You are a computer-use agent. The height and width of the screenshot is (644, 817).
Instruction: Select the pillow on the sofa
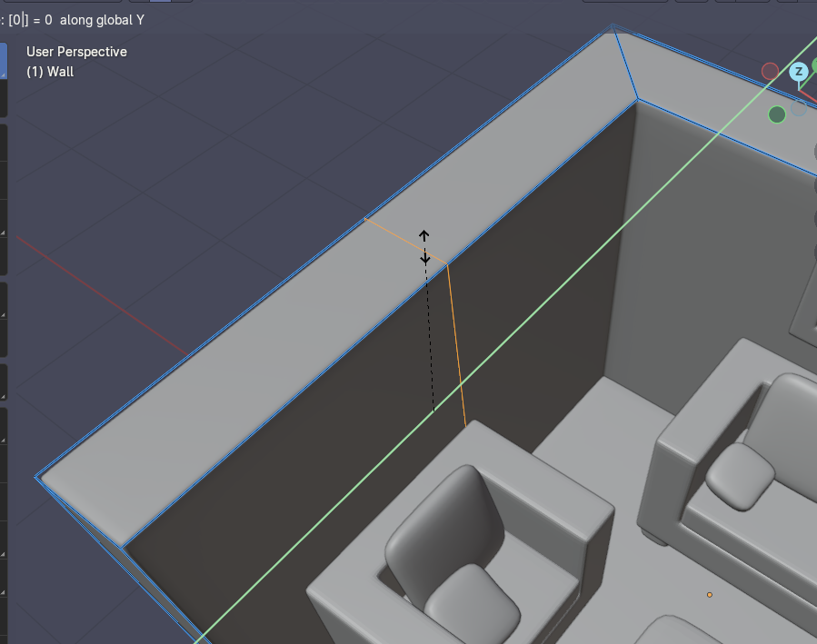pyautogui.click(x=739, y=476)
